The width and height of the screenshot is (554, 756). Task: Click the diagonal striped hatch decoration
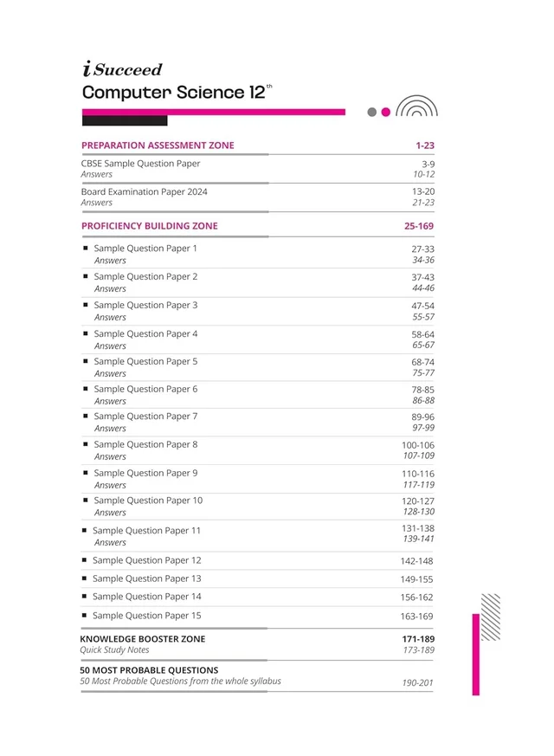click(x=491, y=617)
